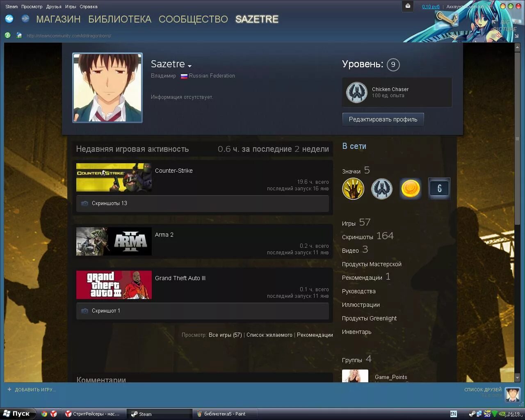Open Yandex browser from quick launch
This screenshot has width=525, height=420.
click(x=54, y=414)
